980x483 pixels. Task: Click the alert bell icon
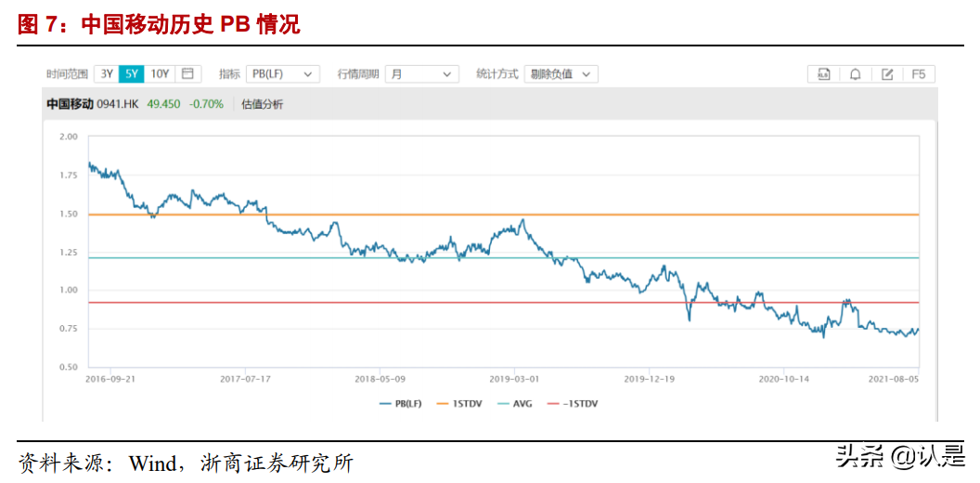[856, 73]
